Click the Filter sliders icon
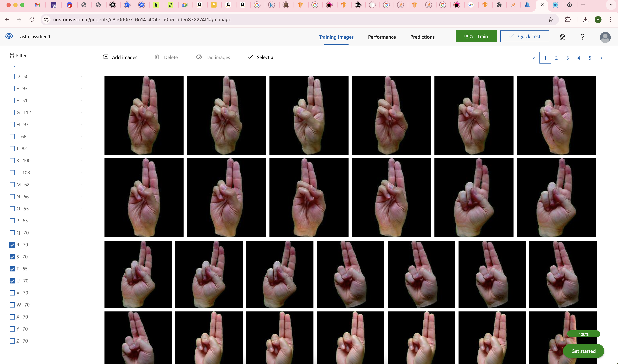This screenshot has width=618, height=364. (12, 55)
